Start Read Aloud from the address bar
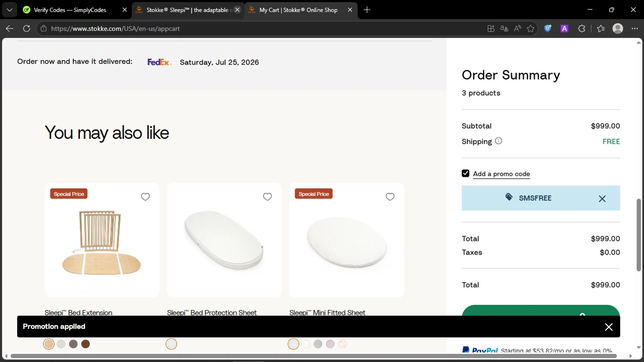Image resolution: width=644 pixels, height=362 pixels. pyautogui.click(x=518, y=28)
